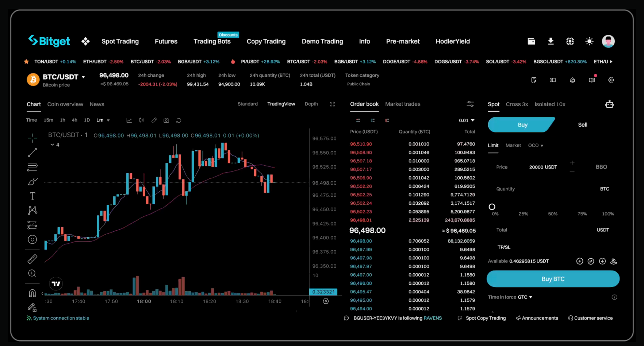Viewport: 644px width, 346px height.
Task: Open the settings gear icon
Action: 612,80
